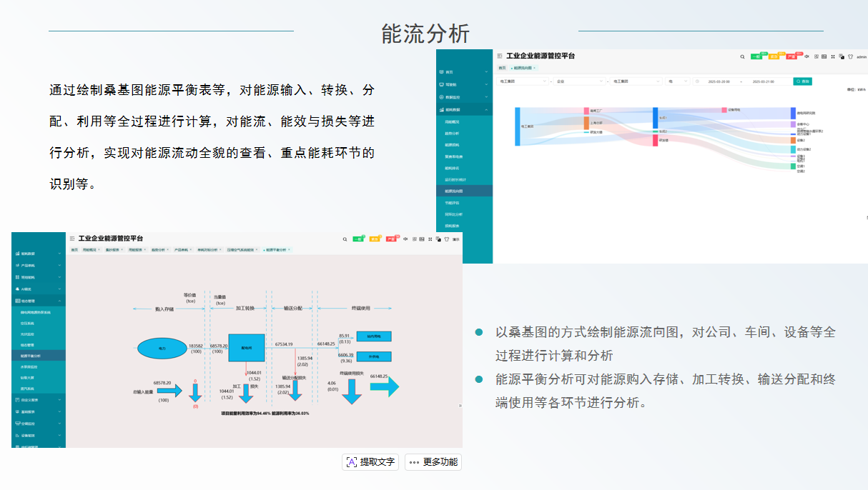
Task: Click the 提取文字 extract text button
Action: [x=370, y=462]
